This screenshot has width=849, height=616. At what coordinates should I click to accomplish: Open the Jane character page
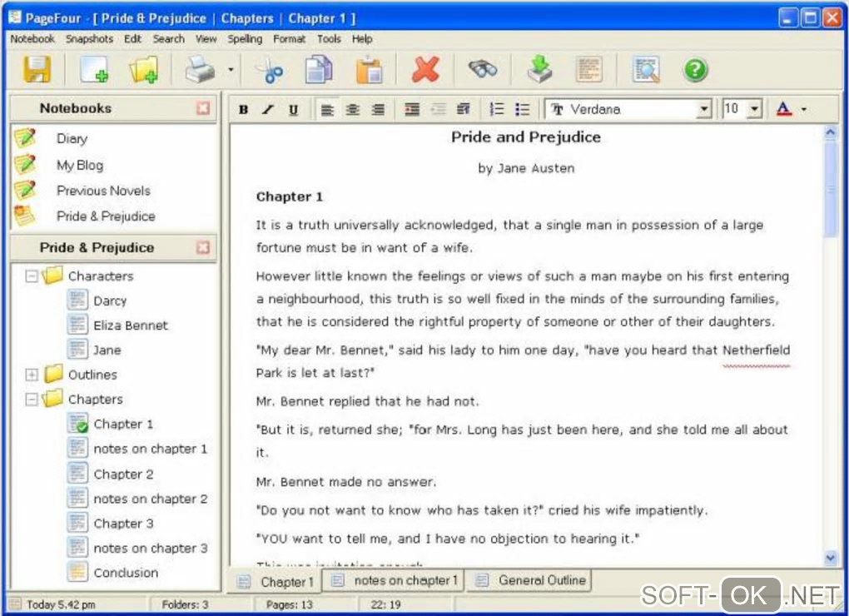point(107,350)
